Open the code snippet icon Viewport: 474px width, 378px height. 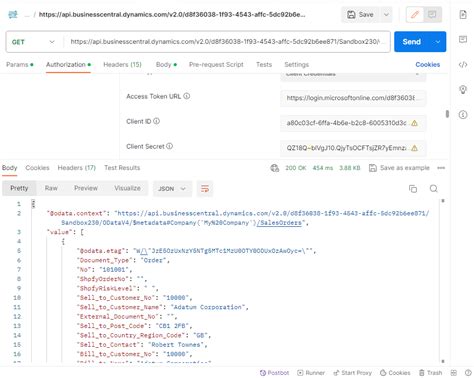pyautogui.click(x=463, y=65)
